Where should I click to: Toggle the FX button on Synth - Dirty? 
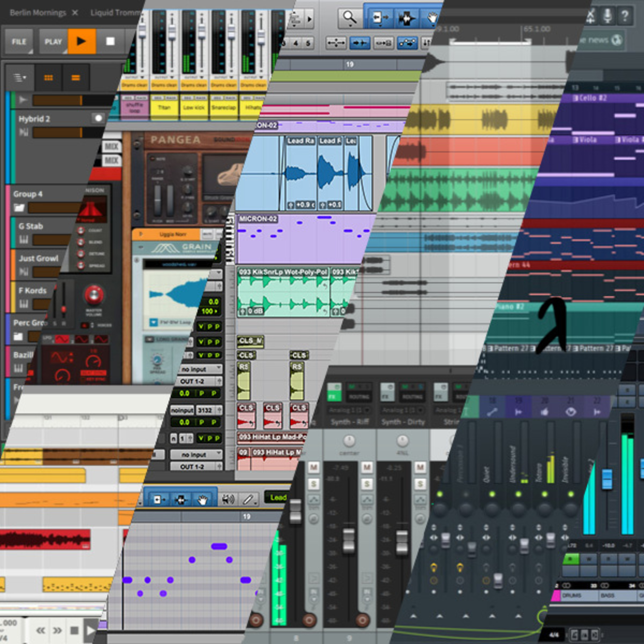click(x=387, y=392)
